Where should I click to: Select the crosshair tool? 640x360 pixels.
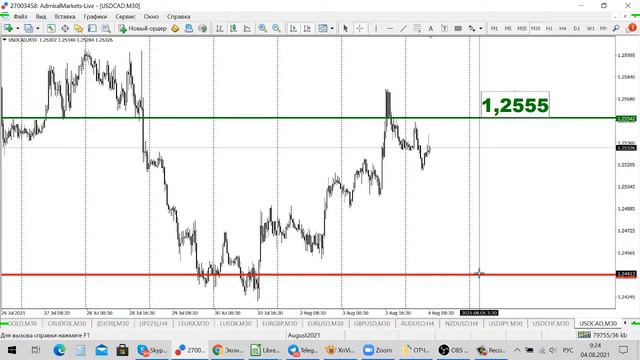(x=360, y=28)
